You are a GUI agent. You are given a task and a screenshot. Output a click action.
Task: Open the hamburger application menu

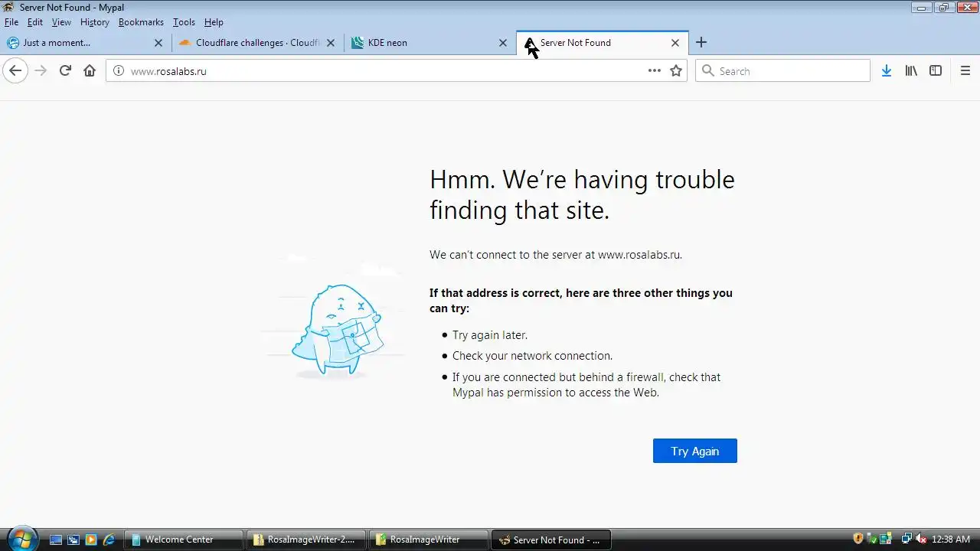965,70
